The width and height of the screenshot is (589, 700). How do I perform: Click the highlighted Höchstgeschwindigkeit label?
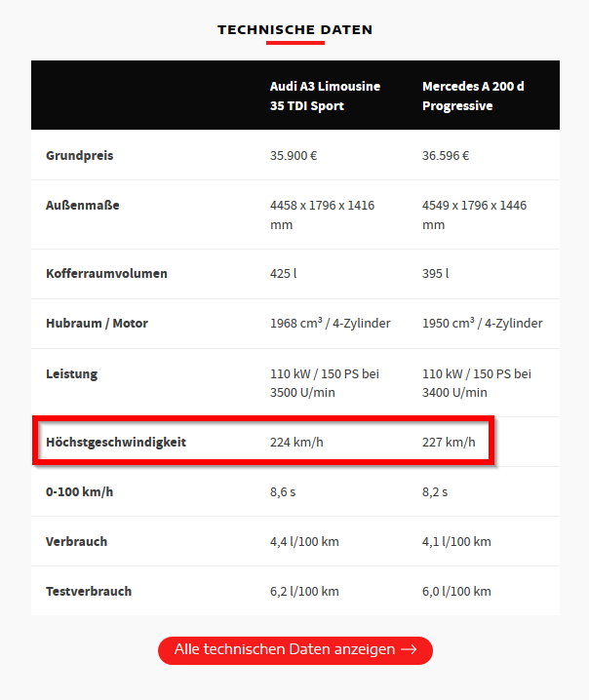click(116, 442)
